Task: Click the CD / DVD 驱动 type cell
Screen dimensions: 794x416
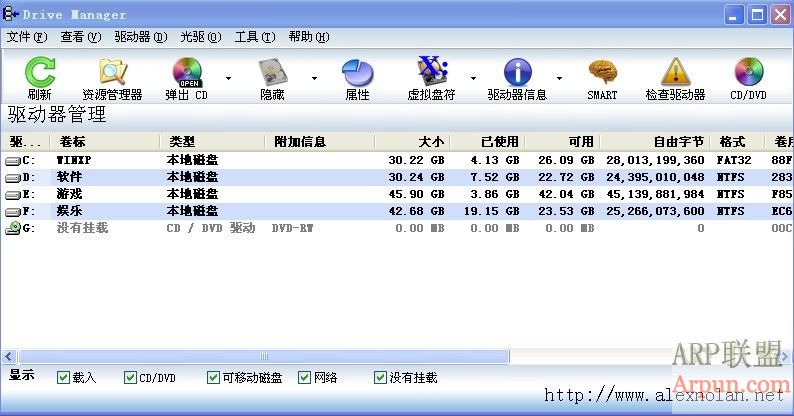Action: (x=211, y=228)
